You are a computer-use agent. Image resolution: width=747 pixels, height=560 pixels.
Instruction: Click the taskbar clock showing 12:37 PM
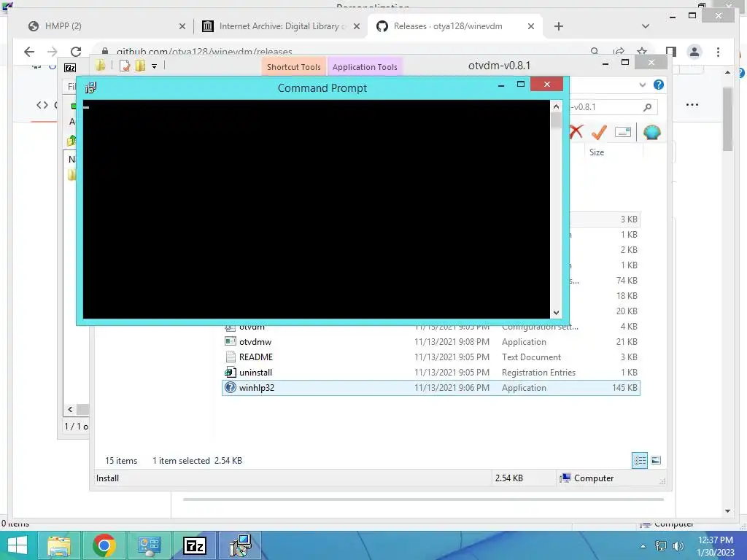[x=716, y=546]
